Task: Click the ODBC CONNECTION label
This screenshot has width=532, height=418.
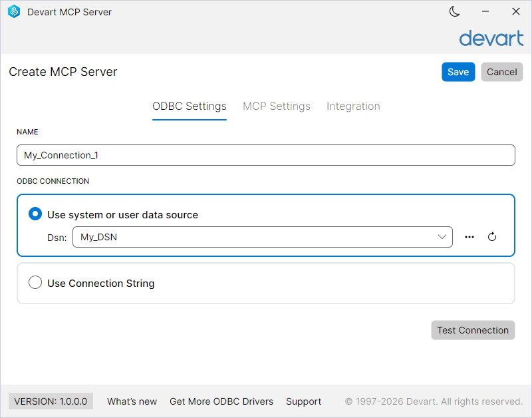Action: pos(53,181)
